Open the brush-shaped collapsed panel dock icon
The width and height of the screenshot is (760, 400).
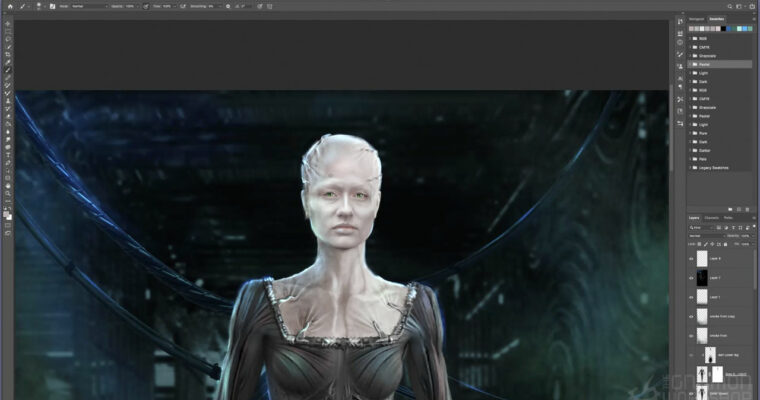(x=680, y=54)
